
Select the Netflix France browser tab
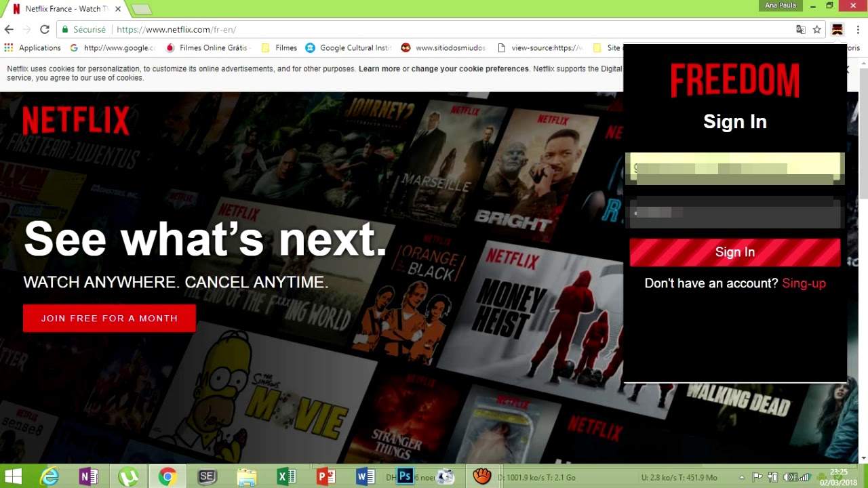tap(64, 9)
